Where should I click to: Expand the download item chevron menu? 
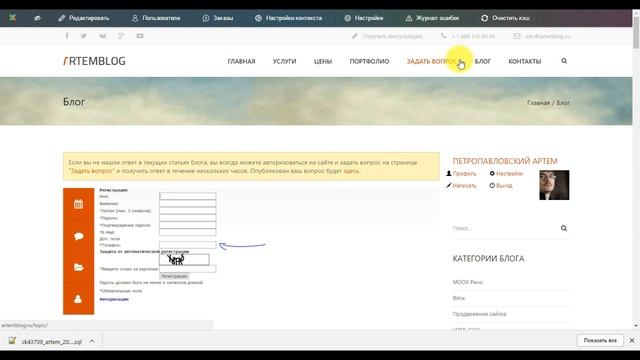pyautogui.click(x=92, y=341)
